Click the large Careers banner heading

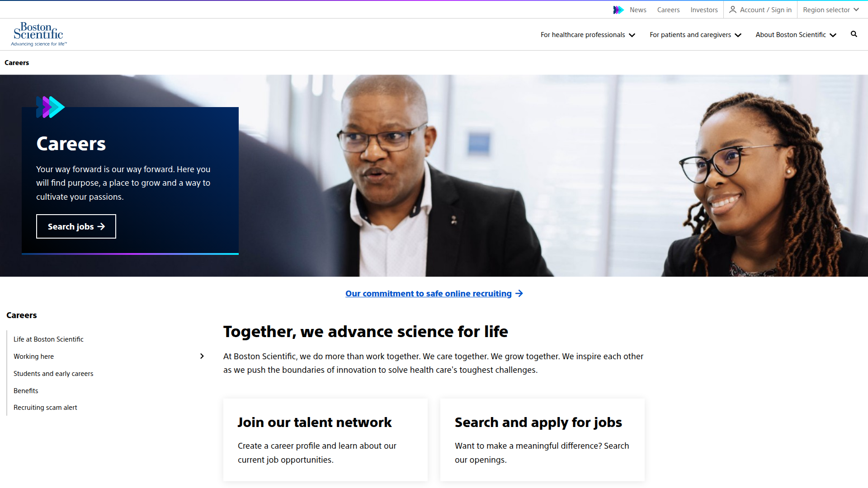tap(71, 144)
